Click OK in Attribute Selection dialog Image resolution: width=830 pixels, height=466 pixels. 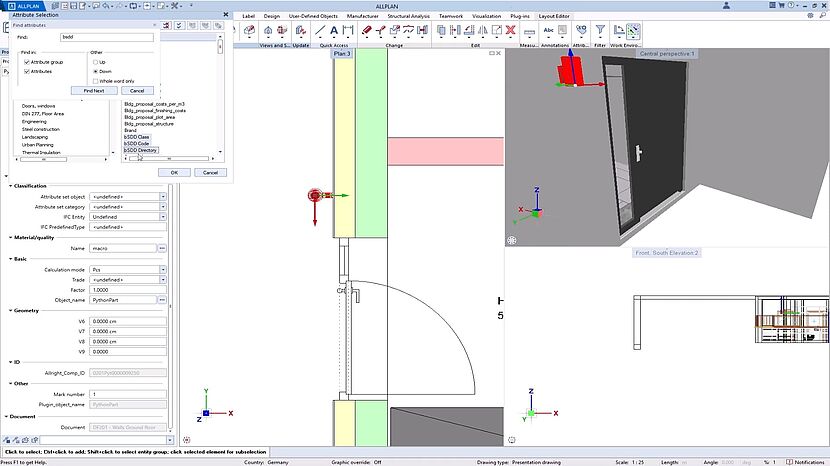tap(173, 172)
